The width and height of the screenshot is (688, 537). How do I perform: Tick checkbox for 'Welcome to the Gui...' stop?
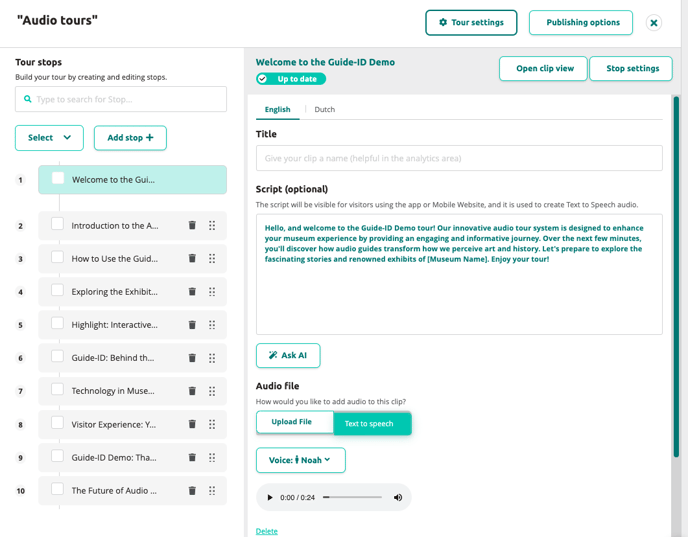point(58,178)
